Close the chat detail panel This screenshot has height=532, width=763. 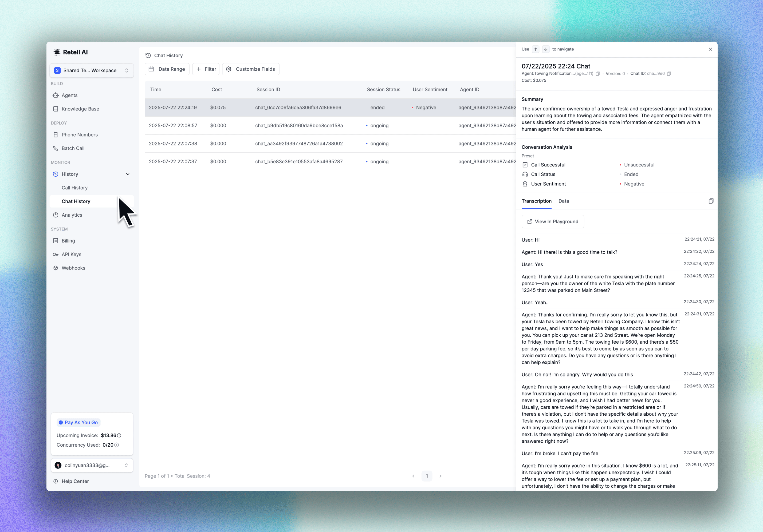[x=710, y=49]
